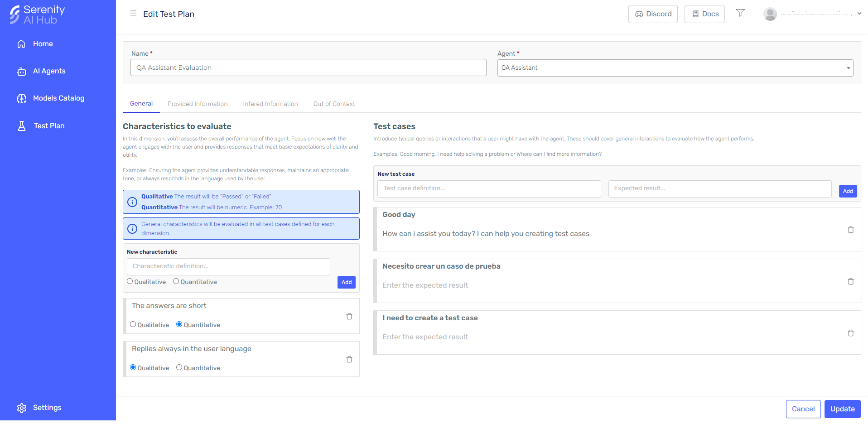Edit expected result of 'Necesito crear un caso de prueba'
This screenshot has height=429, width=868.
click(x=425, y=285)
